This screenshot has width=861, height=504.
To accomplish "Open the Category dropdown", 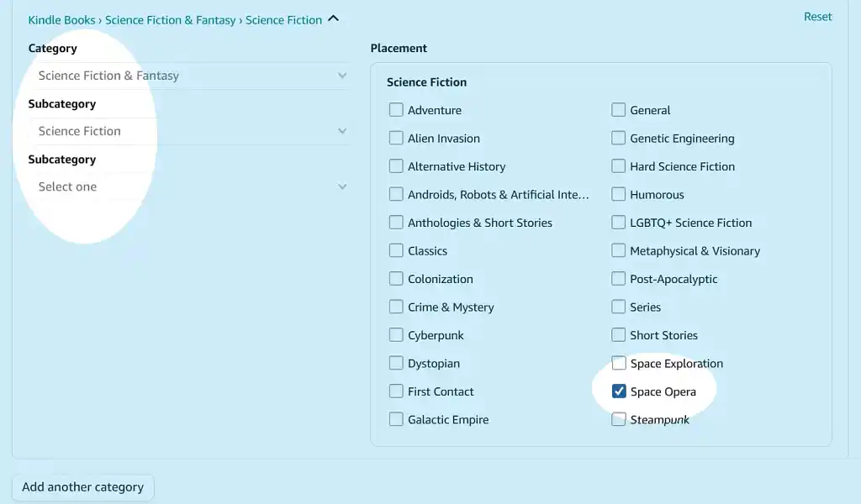I will [x=189, y=76].
